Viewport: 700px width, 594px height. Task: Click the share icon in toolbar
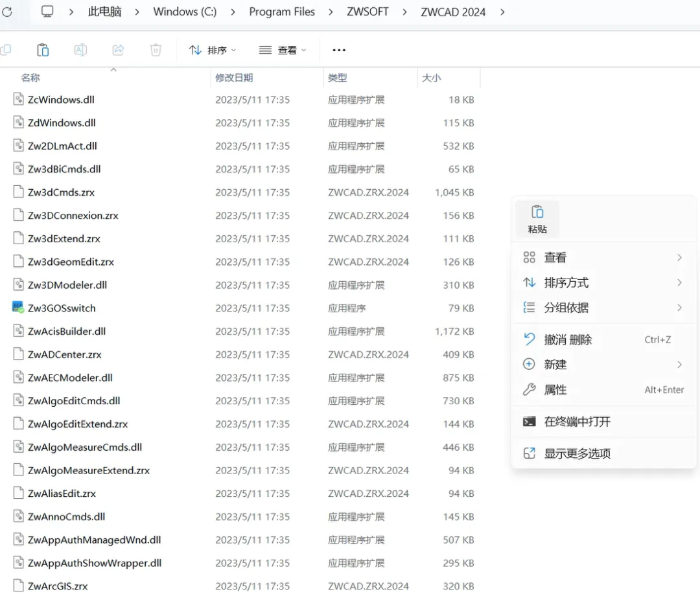click(x=118, y=49)
